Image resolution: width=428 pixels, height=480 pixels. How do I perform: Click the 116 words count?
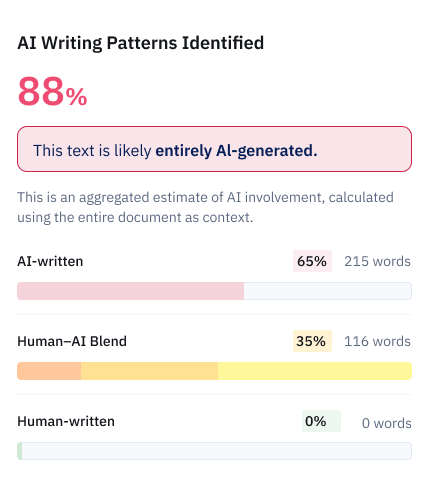(x=377, y=341)
